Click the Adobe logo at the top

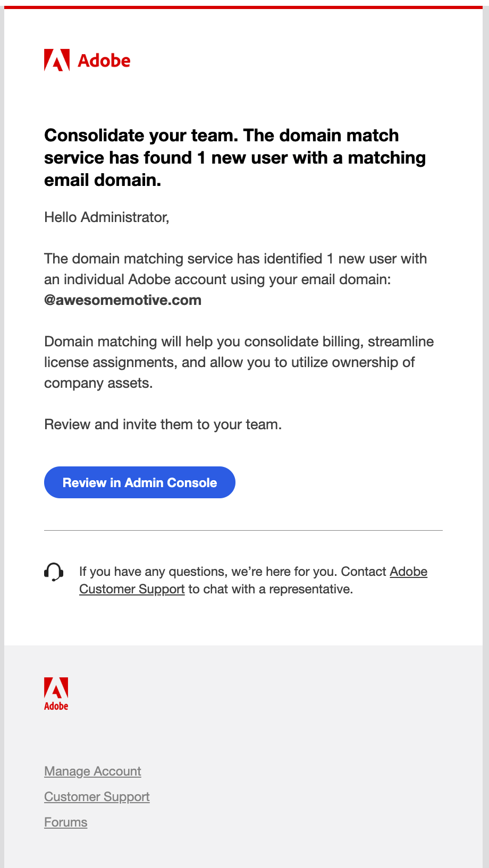click(87, 60)
